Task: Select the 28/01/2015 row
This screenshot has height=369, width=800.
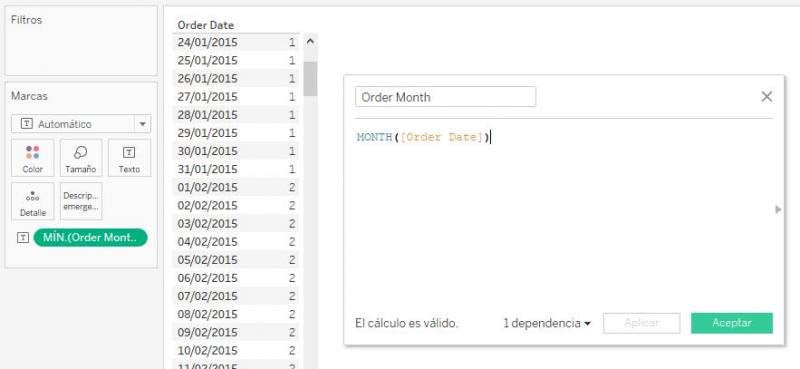Action: (236, 115)
